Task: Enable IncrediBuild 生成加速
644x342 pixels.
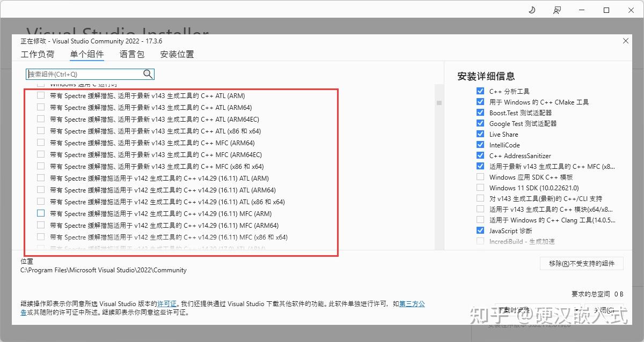Action: (x=480, y=241)
